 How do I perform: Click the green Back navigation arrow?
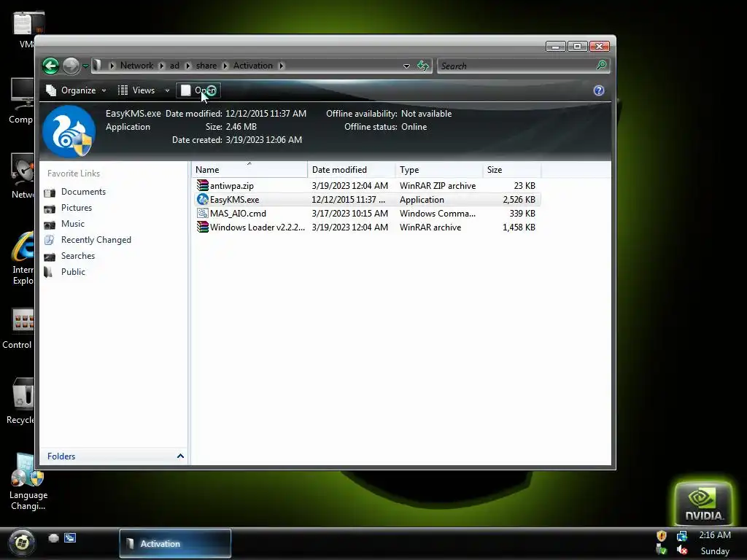(x=50, y=66)
